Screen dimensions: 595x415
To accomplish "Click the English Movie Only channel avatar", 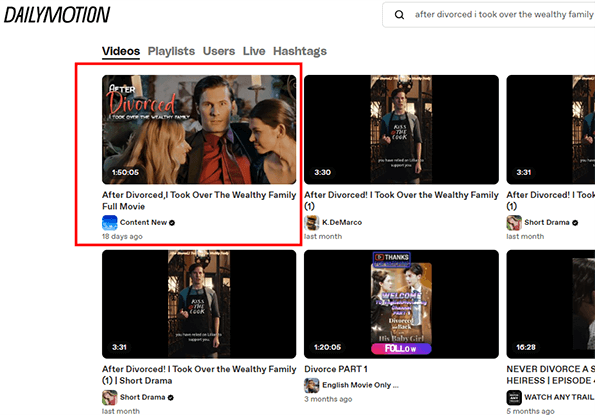I will tap(312, 386).
